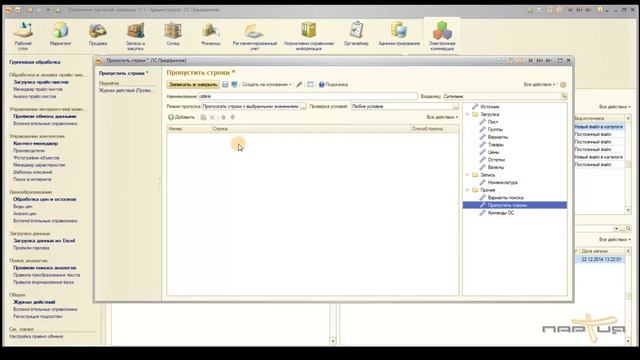The image size is (640, 360).
Task: Open Обработка цен и остатков link
Action: pos(44,199)
